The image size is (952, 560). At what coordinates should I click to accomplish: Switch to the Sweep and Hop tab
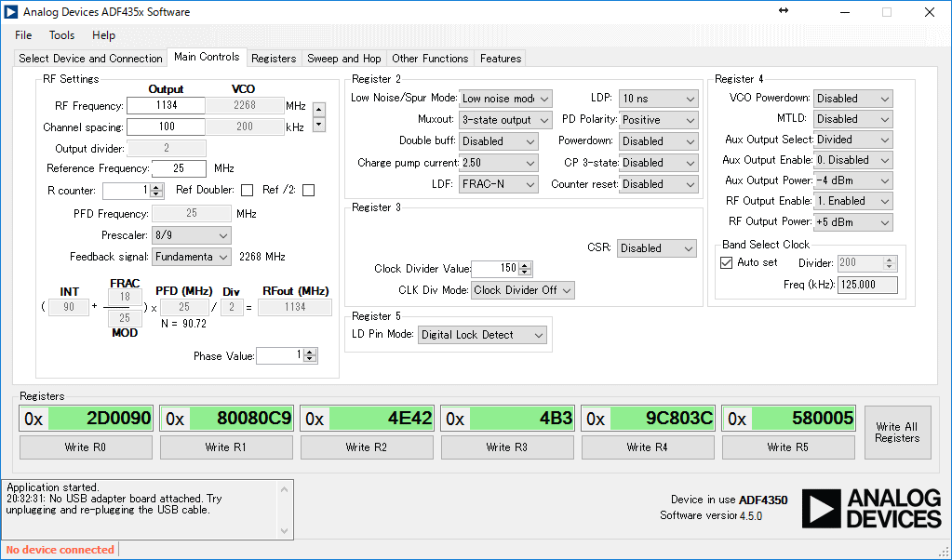[x=344, y=59]
